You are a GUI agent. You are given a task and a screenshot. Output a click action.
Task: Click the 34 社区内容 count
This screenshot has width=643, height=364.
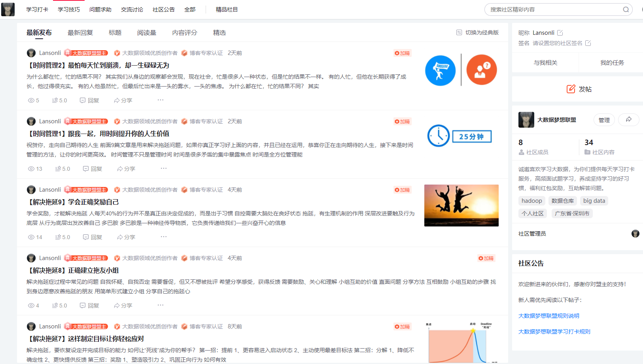(600, 147)
